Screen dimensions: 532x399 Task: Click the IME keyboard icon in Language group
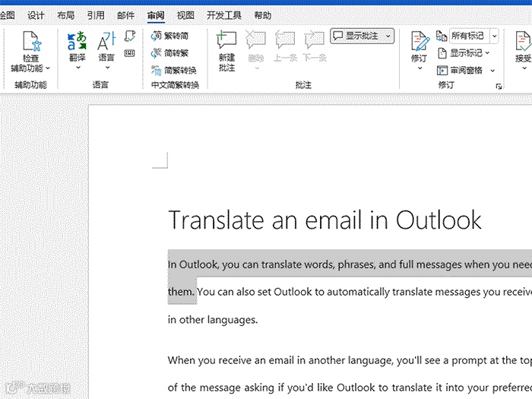[130, 53]
